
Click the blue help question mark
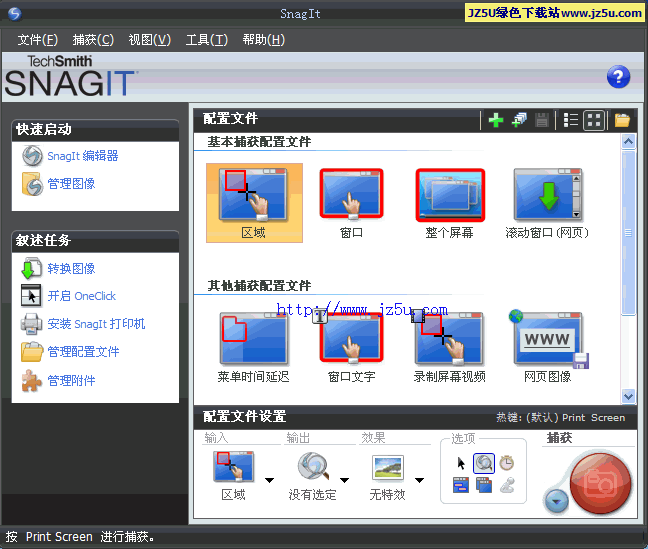[618, 77]
